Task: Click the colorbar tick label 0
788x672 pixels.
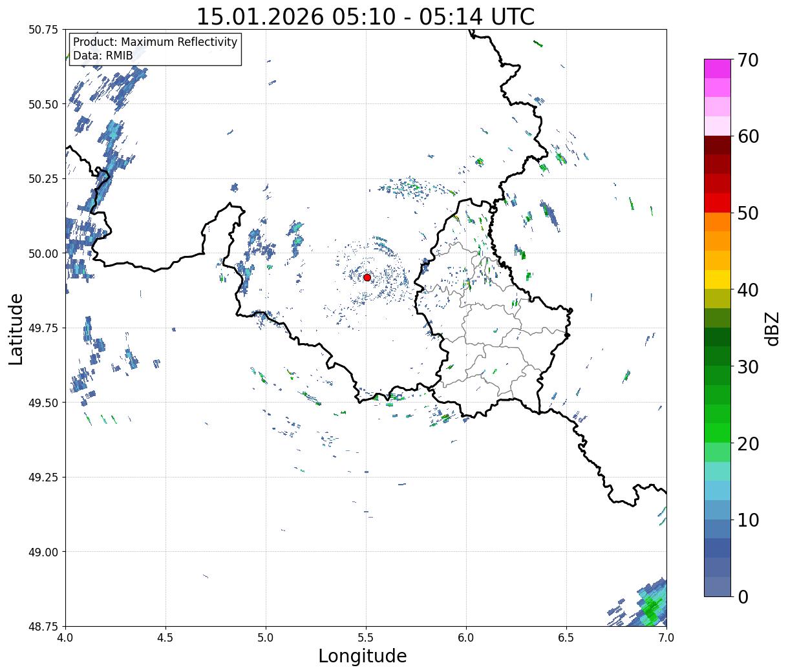Action: 743,596
